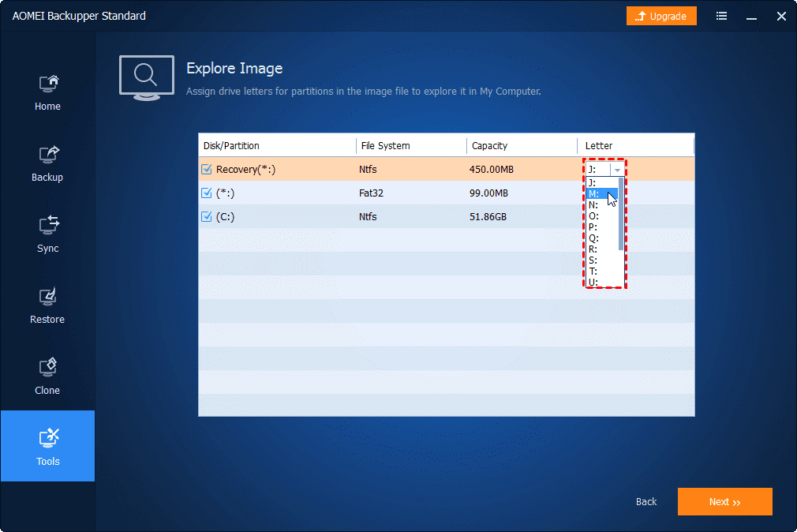The image size is (797, 532).
Task: Uncheck the (C:) partition checkbox
Action: pos(207,216)
